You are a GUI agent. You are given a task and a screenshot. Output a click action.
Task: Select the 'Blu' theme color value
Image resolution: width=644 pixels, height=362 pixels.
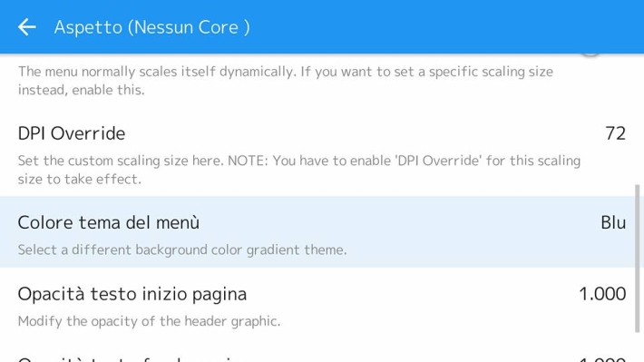click(613, 222)
